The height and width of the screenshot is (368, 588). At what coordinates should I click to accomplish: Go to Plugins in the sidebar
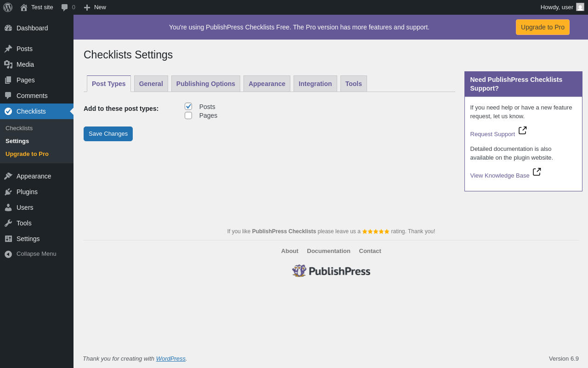coord(37,192)
